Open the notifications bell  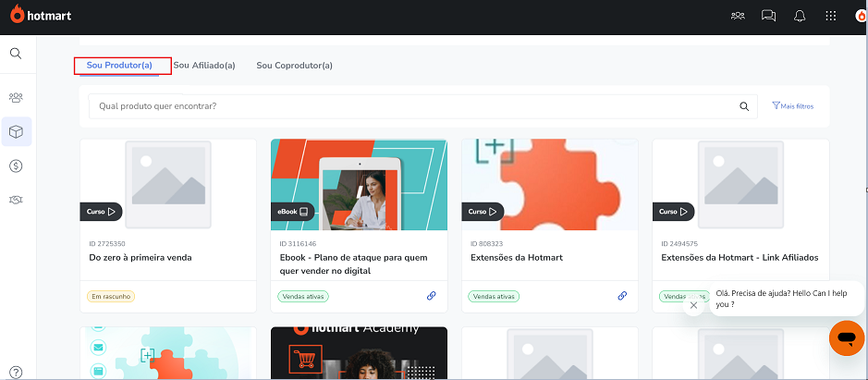(800, 16)
